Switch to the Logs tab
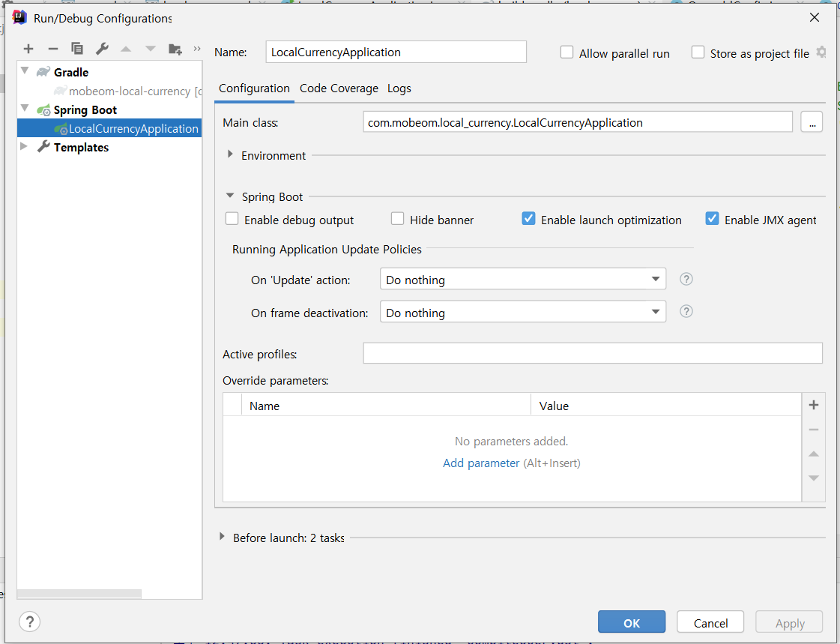The width and height of the screenshot is (840, 644). (399, 88)
